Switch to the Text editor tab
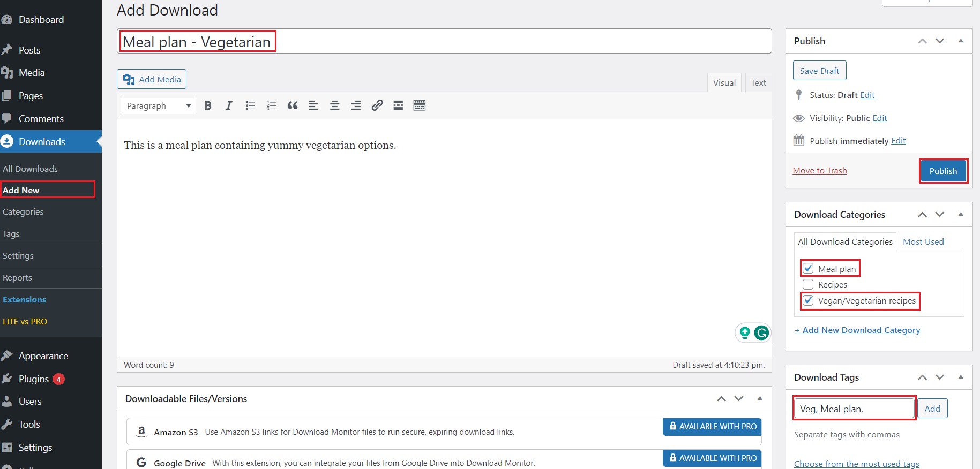Viewport: 980px width, 469px height. click(x=758, y=83)
